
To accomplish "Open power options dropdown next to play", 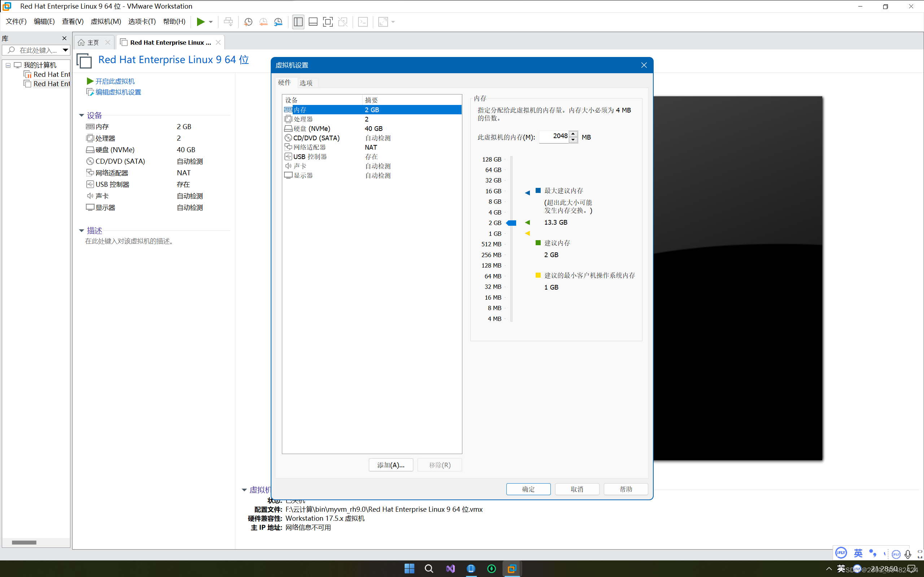I will click(x=211, y=22).
